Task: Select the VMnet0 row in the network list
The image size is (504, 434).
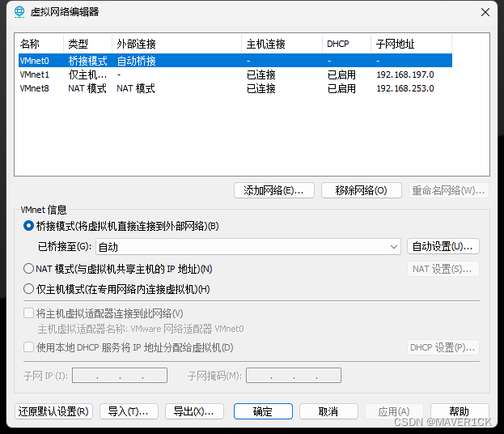Action: [235, 61]
